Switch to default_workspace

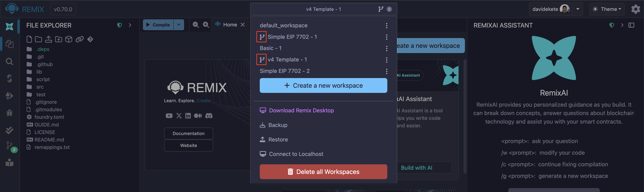284,26
